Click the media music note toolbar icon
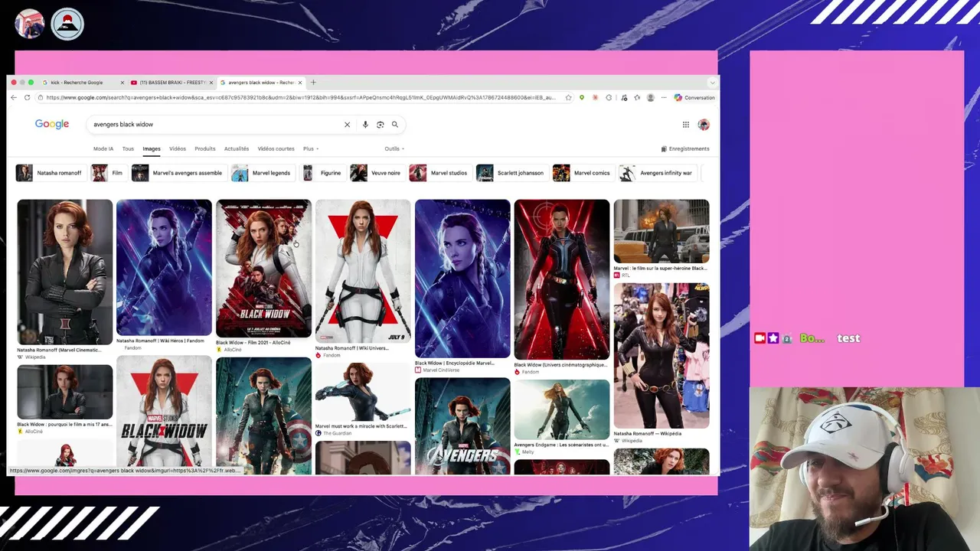 click(624, 98)
